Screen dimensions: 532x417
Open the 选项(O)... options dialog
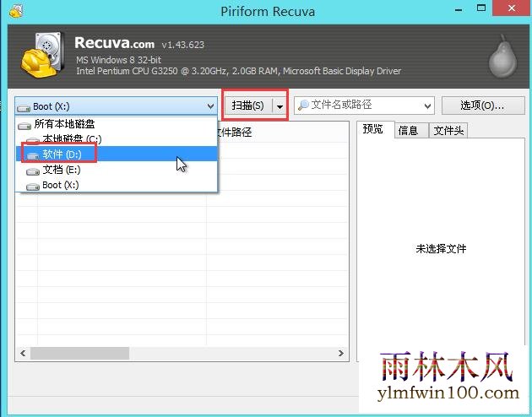(x=481, y=106)
